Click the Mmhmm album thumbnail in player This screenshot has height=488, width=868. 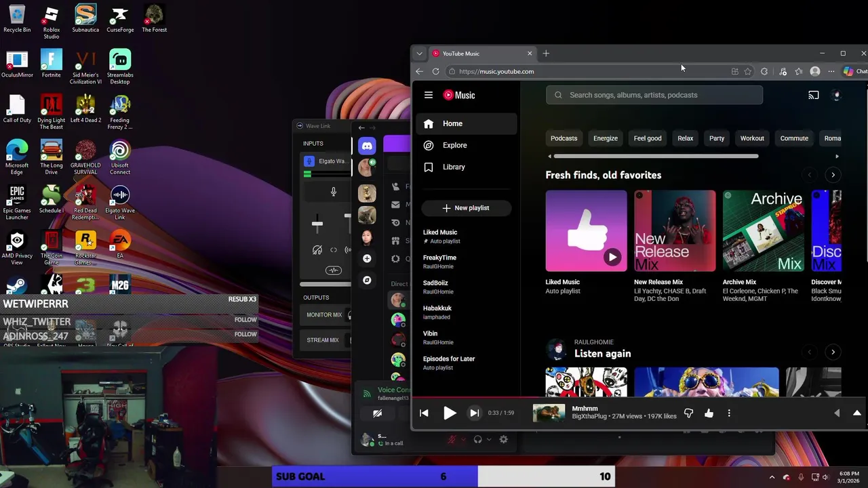click(x=549, y=413)
